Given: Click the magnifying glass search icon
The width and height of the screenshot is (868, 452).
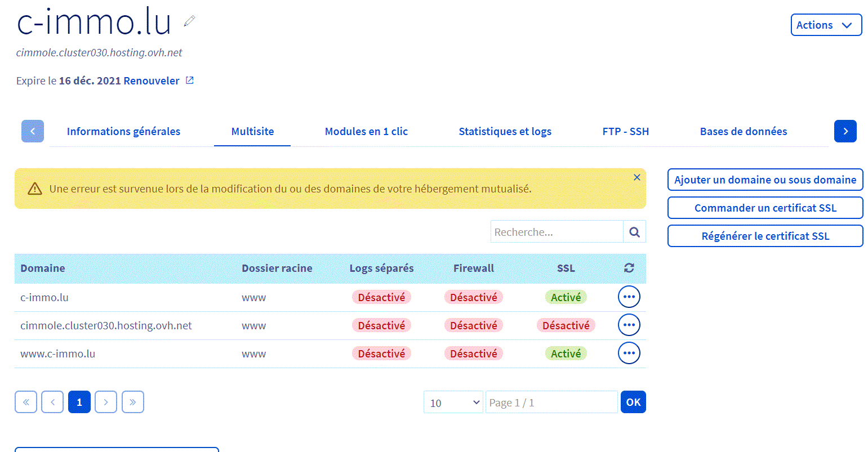Looking at the screenshot, I should tap(634, 232).
